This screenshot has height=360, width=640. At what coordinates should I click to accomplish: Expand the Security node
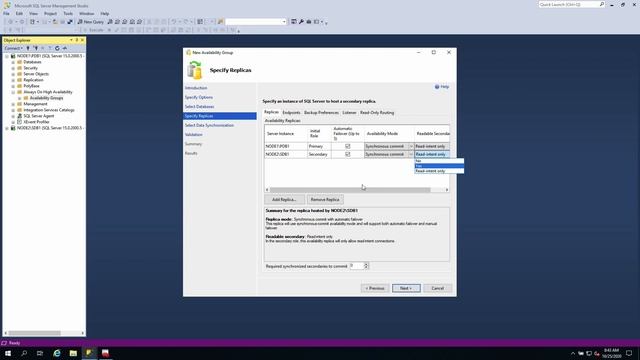13,68
